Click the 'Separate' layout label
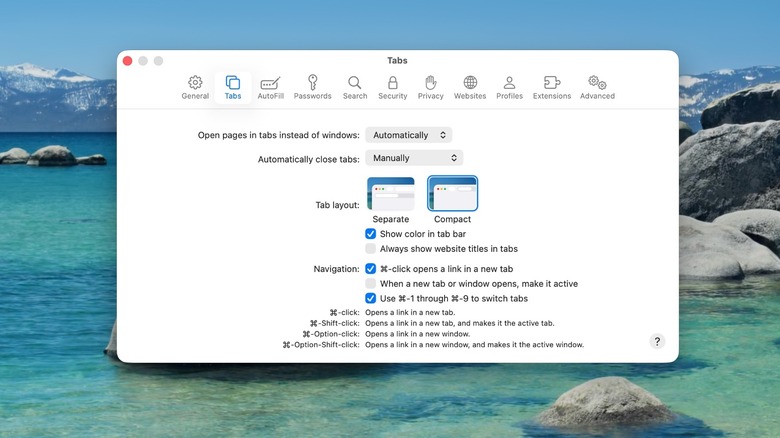Image resolution: width=780 pixels, height=438 pixels. click(x=390, y=219)
